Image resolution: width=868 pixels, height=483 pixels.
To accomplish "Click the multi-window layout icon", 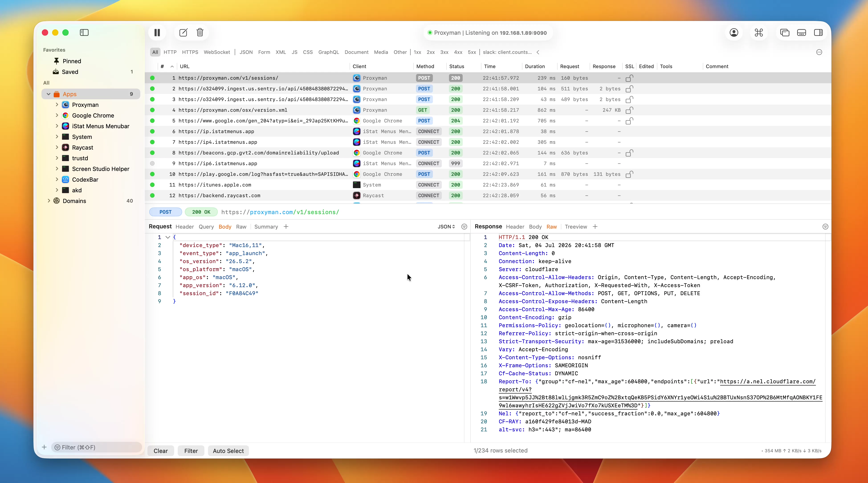I will [785, 33].
